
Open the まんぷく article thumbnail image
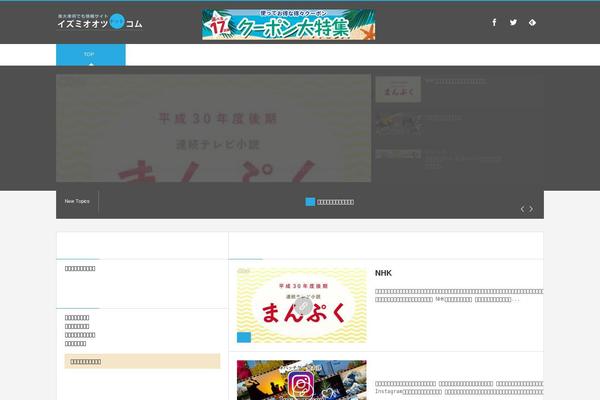pyautogui.click(x=302, y=305)
